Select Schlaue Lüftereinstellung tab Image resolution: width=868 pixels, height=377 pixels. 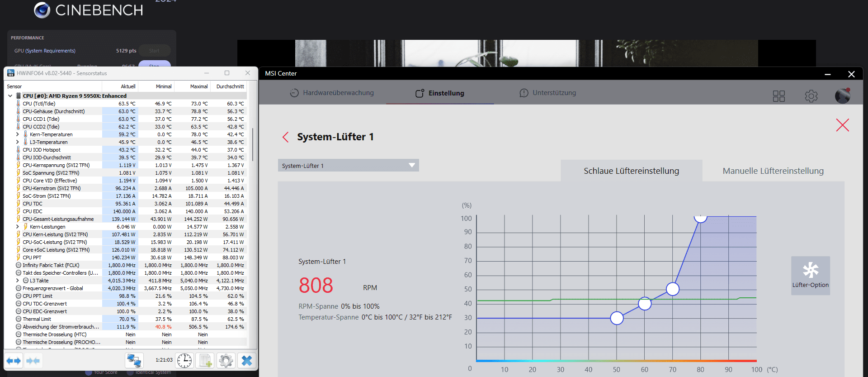[x=632, y=171]
